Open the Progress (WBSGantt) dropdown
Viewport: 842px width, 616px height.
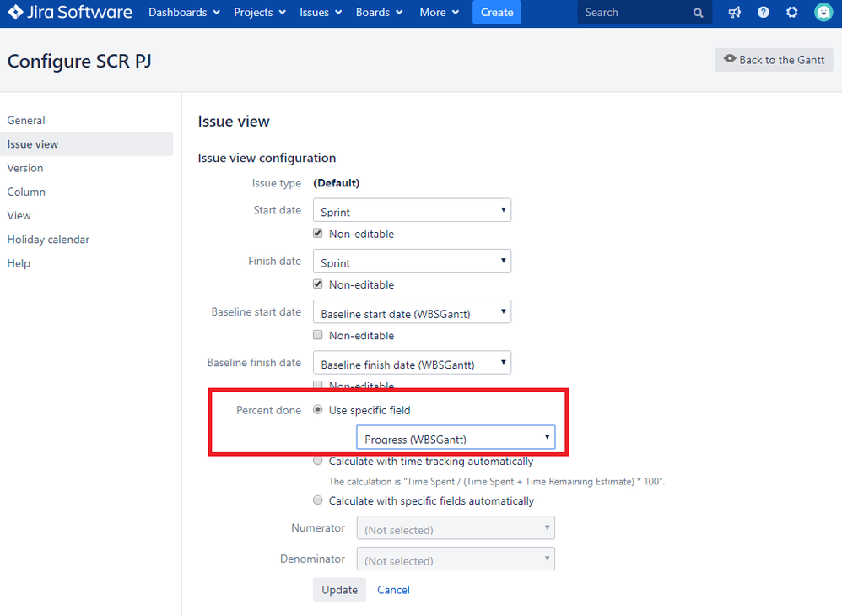pos(456,437)
